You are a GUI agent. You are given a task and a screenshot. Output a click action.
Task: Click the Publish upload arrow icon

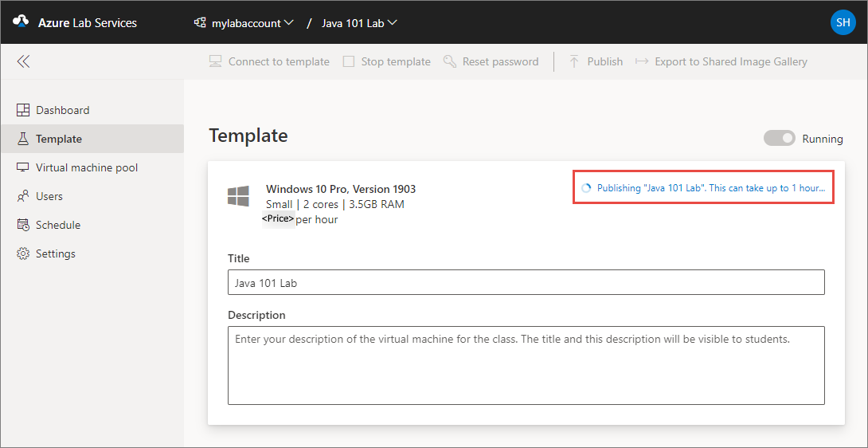pos(574,61)
